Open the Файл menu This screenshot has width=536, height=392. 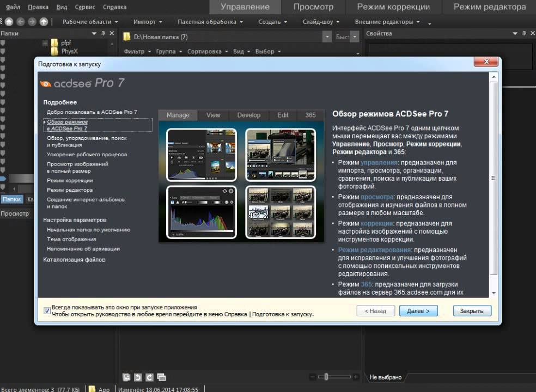coord(13,7)
